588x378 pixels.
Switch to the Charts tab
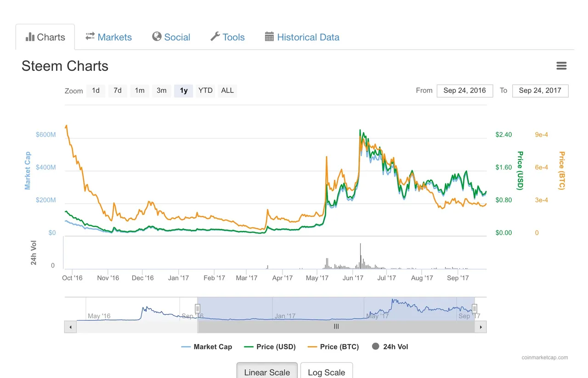coord(45,37)
